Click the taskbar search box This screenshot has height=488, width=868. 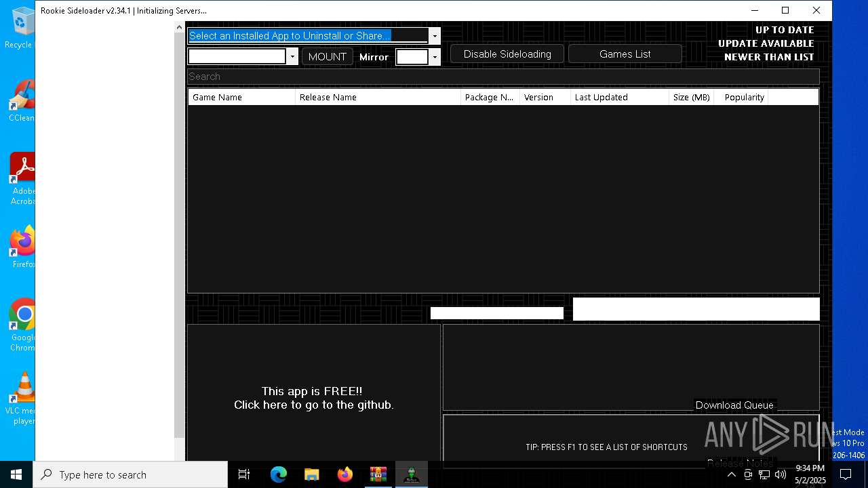pyautogui.click(x=130, y=474)
